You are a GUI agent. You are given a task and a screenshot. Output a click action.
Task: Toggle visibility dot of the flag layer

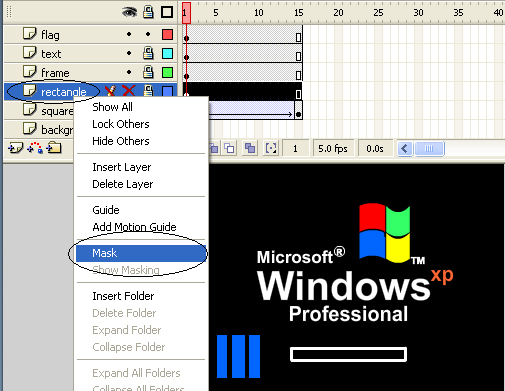coord(129,34)
